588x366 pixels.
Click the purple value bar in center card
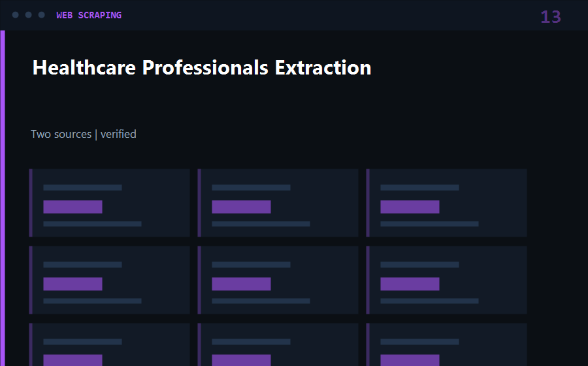click(241, 284)
